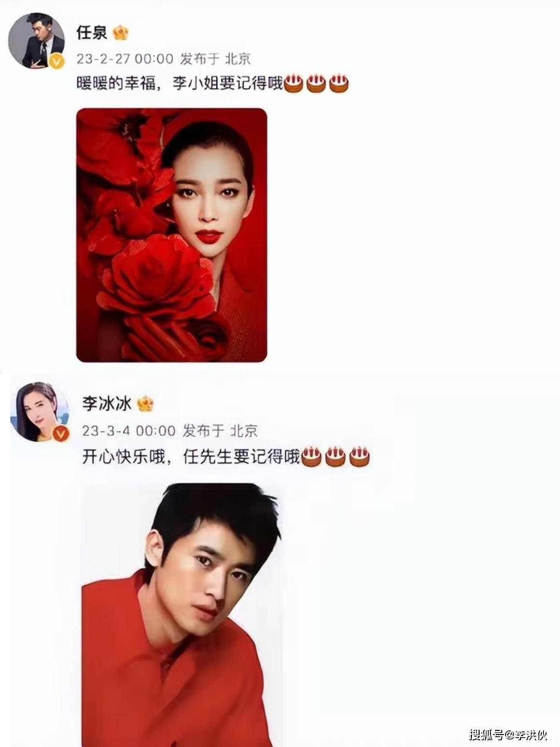Open 李冰冰's profile avatar

coord(40,412)
